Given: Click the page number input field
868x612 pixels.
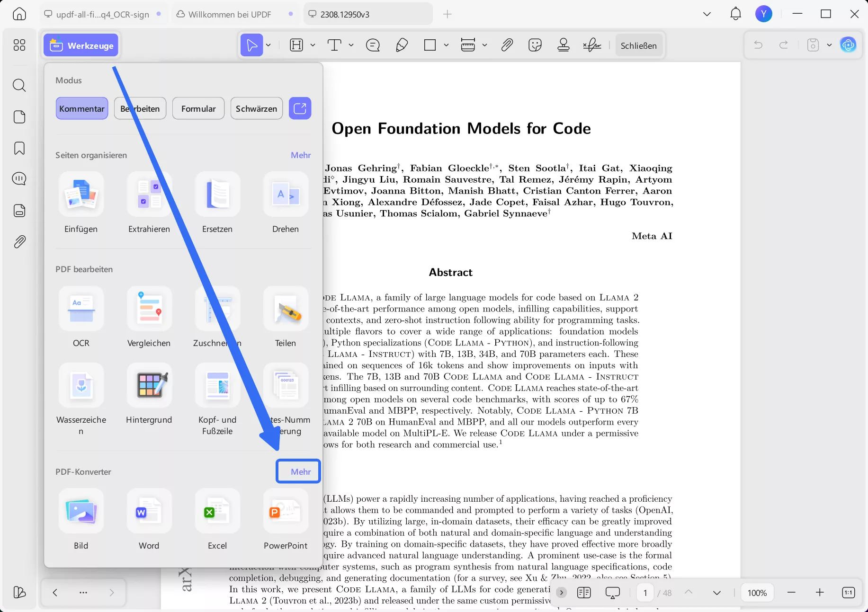Looking at the screenshot, I should click(645, 592).
